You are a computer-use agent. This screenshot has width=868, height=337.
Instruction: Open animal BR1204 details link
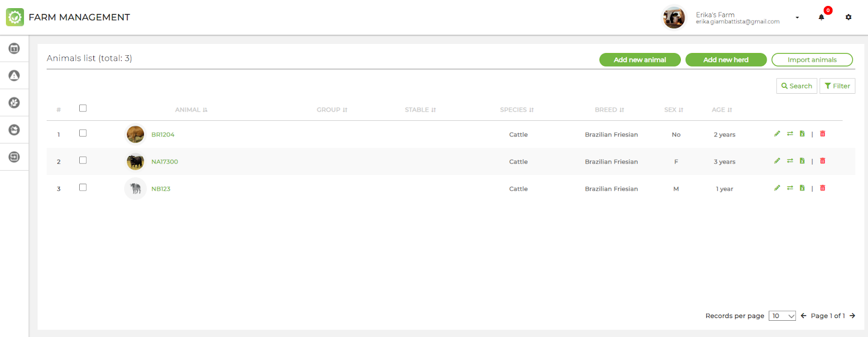pyautogui.click(x=163, y=135)
